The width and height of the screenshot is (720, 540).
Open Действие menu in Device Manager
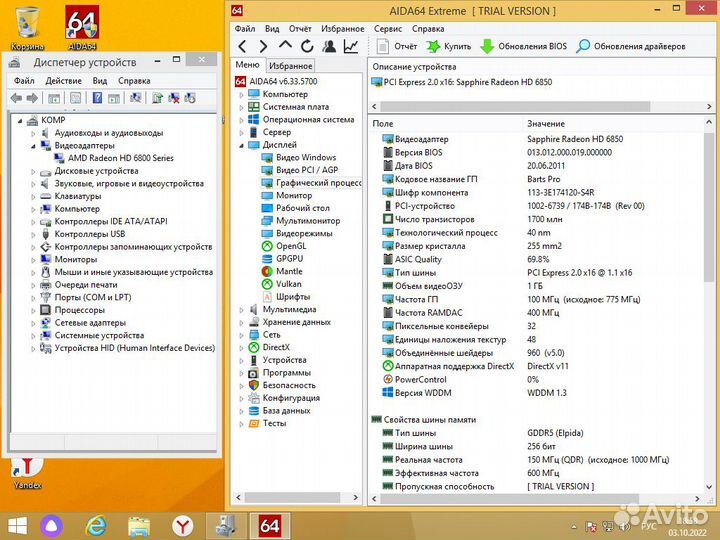click(x=63, y=81)
